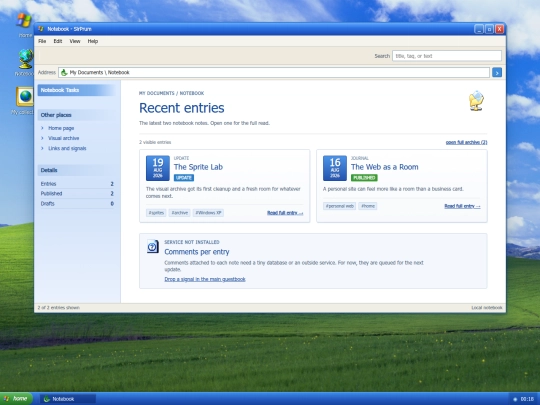Click the Recent entries heading
540x405 pixels.
[181, 108]
